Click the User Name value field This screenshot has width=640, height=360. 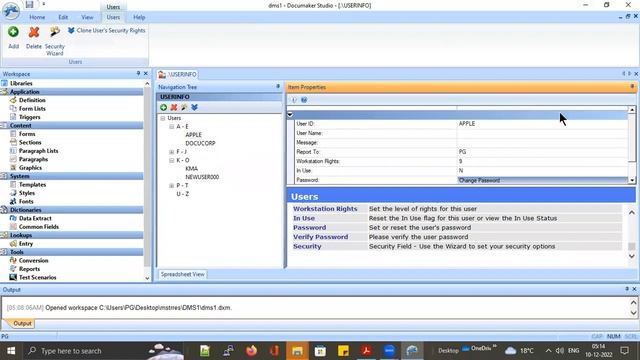click(x=542, y=133)
